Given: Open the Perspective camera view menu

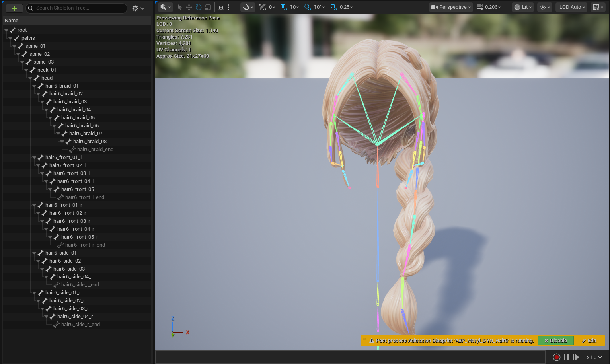Looking at the screenshot, I should pyautogui.click(x=451, y=7).
